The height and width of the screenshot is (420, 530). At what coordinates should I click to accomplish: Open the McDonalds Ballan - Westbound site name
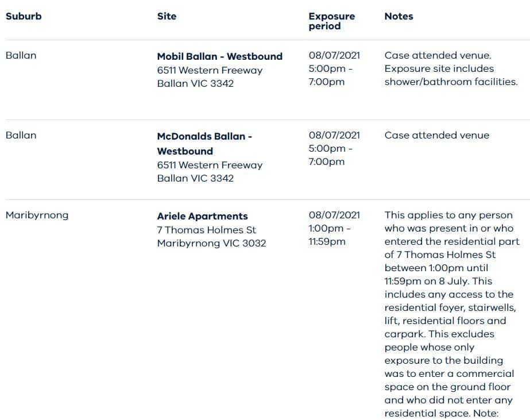coord(204,144)
